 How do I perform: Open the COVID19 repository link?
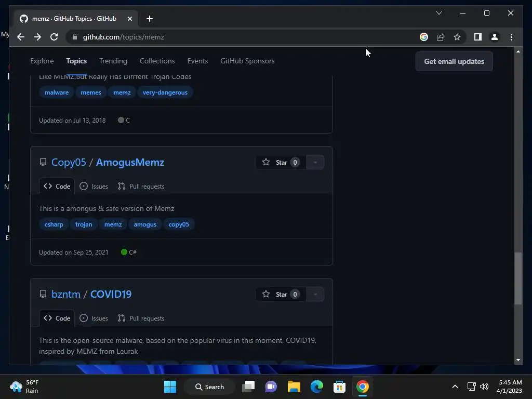click(x=111, y=294)
